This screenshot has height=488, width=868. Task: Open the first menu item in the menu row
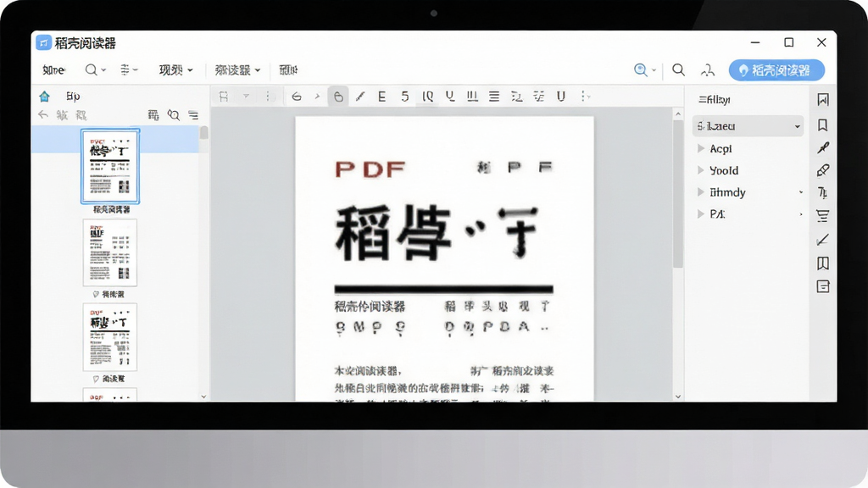pos(53,70)
